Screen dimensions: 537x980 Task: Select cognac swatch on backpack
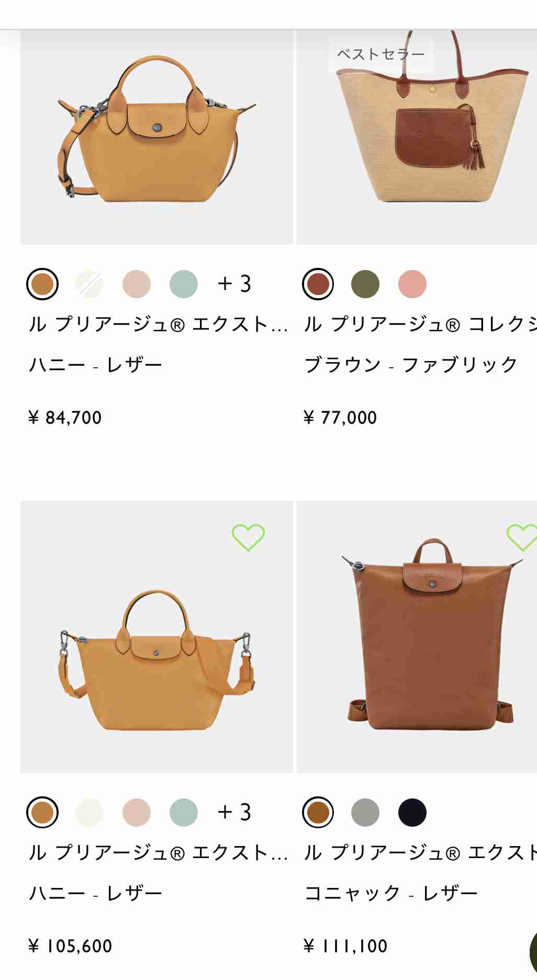click(x=318, y=812)
